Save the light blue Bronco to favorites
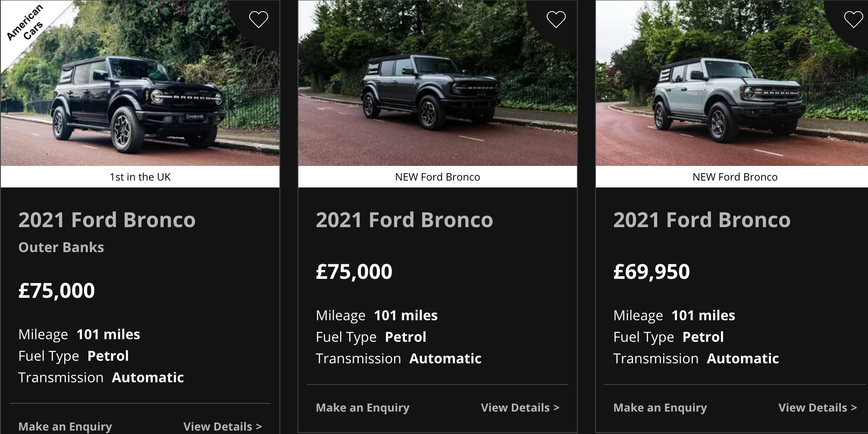 (x=853, y=19)
